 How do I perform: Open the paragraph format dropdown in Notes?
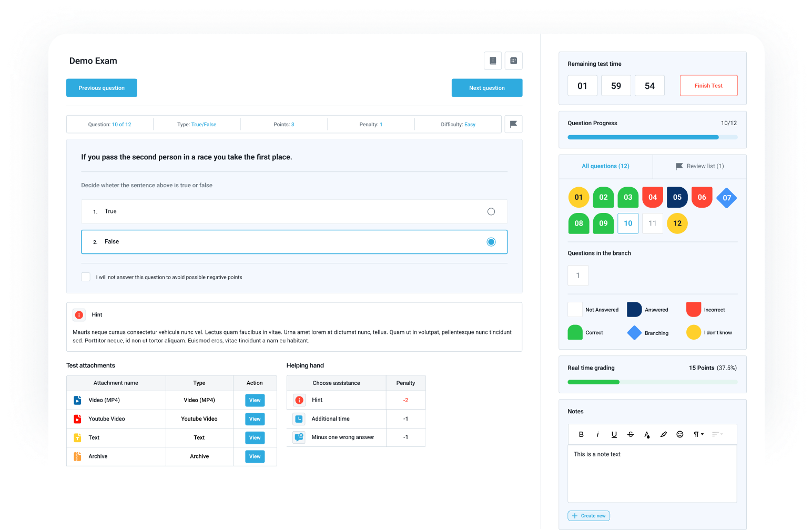click(x=698, y=434)
